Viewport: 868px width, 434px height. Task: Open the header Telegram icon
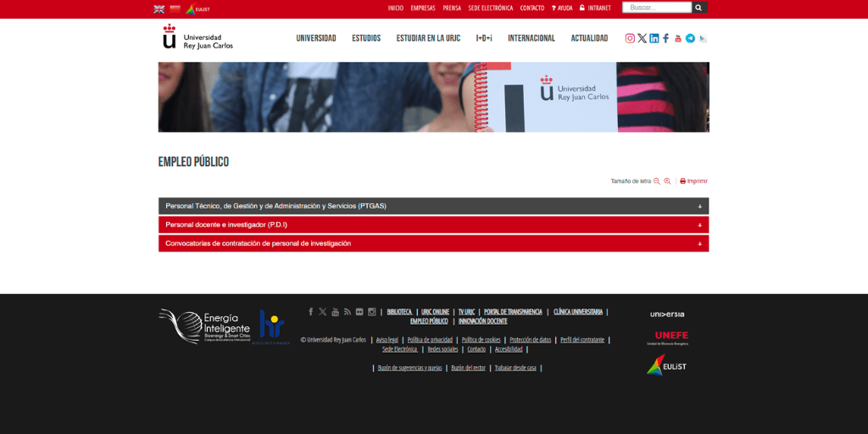coord(690,38)
